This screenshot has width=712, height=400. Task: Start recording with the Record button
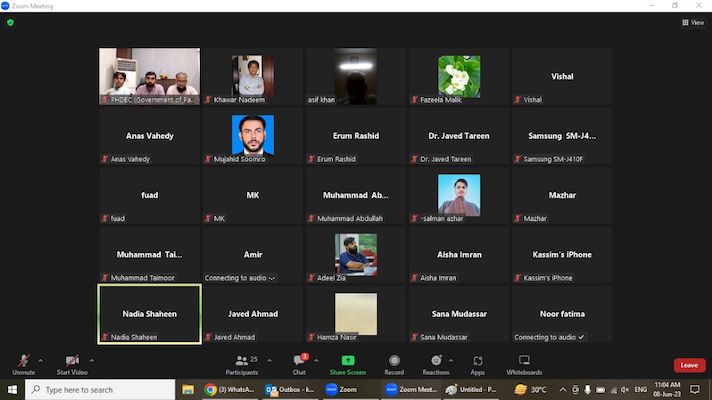tap(394, 362)
